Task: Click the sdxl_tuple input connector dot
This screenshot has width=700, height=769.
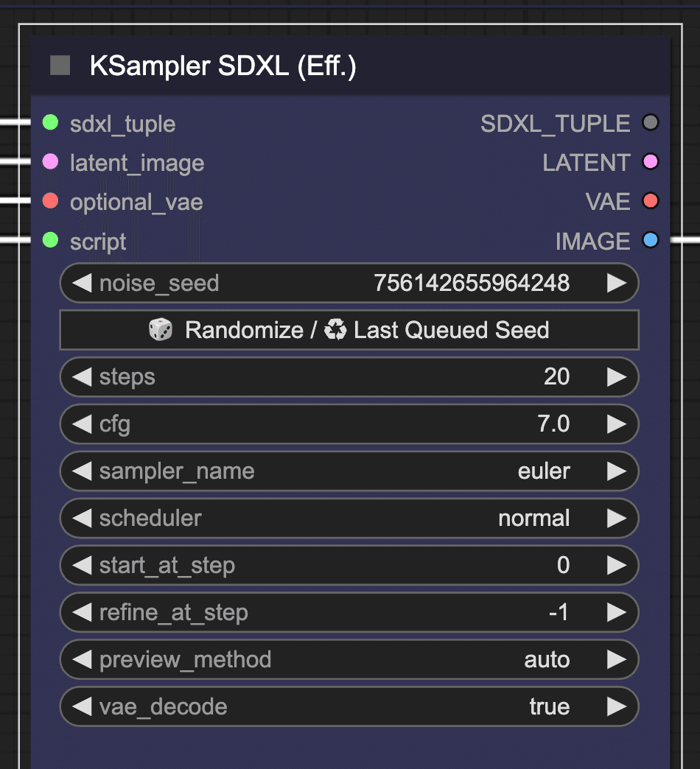Action: (51, 122)
